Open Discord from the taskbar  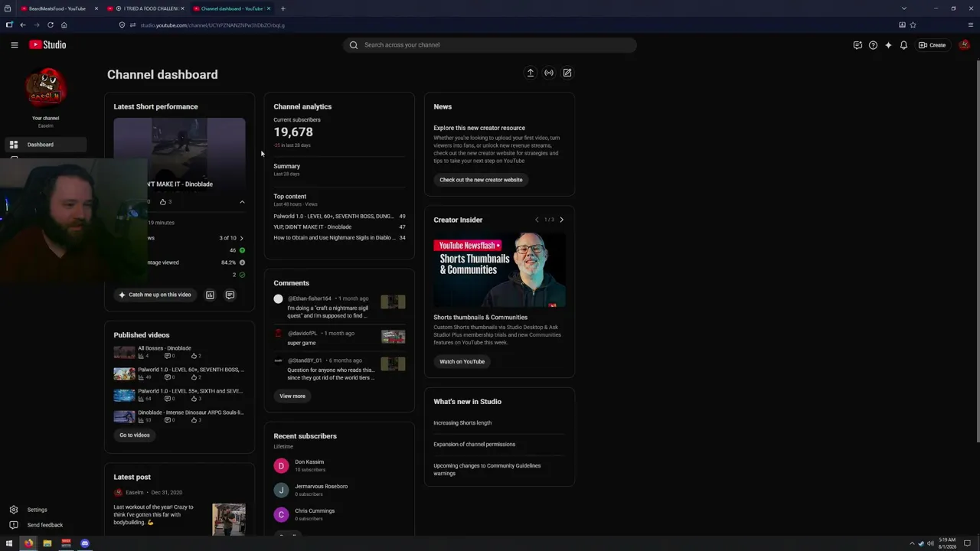point(85,543)
